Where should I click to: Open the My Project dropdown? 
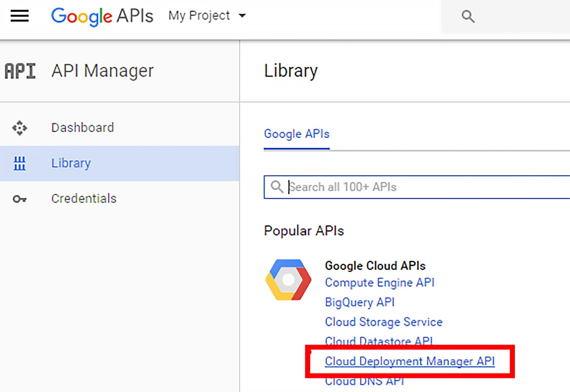point(207,16)
